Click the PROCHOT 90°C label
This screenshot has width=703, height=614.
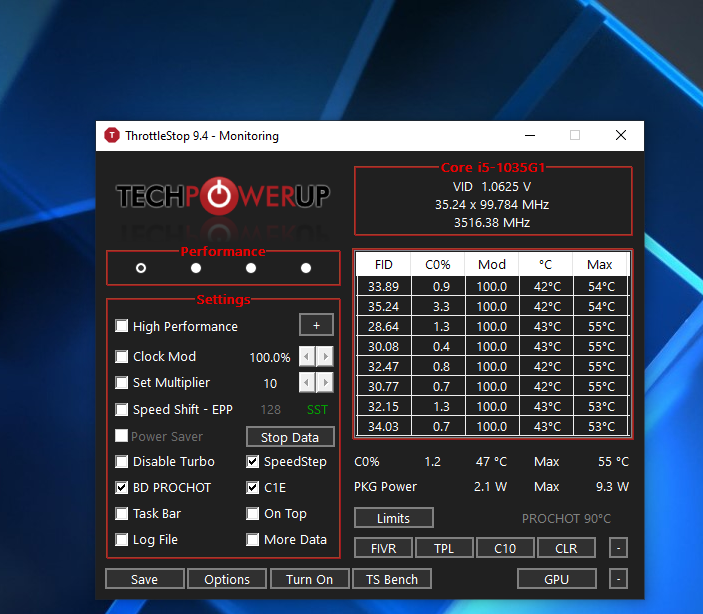coord(566,518)
